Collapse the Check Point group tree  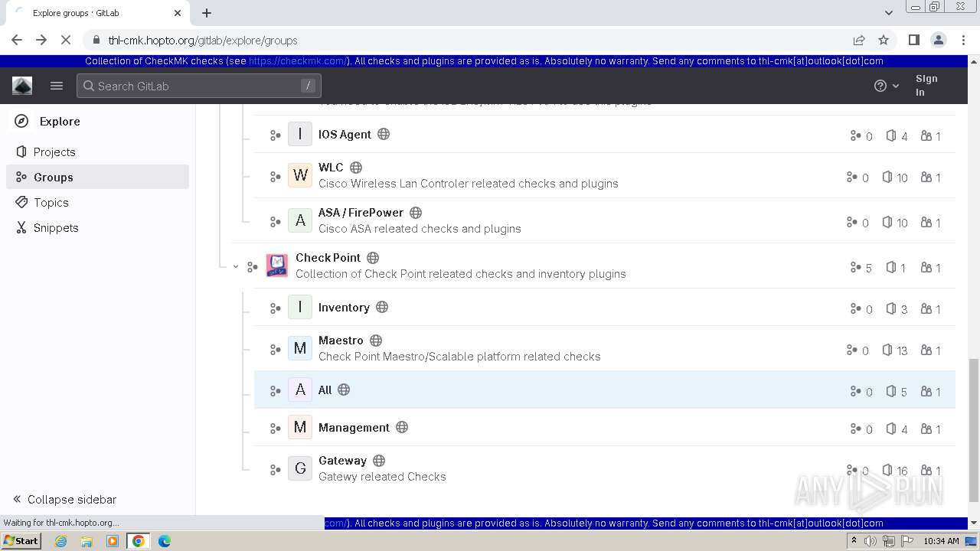[236, 267]
